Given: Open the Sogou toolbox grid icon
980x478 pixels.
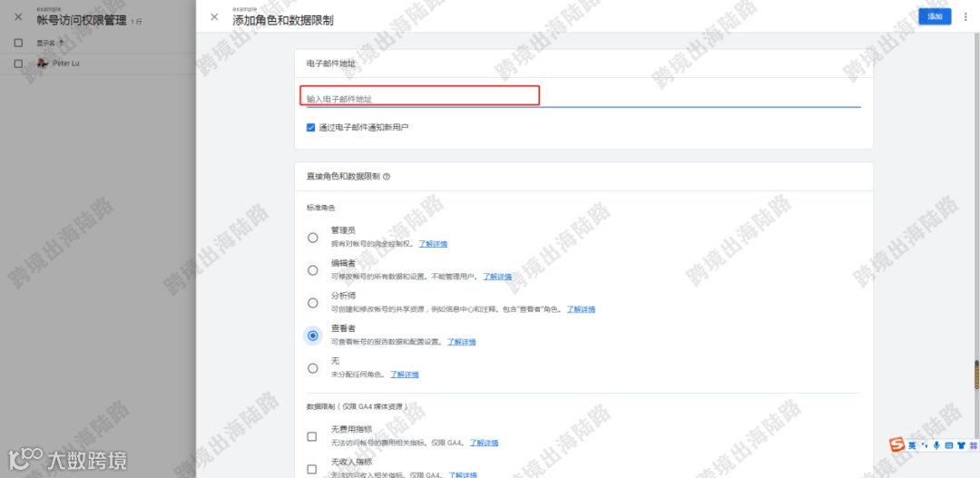Looking at the screenshot, I should point(973,445).
